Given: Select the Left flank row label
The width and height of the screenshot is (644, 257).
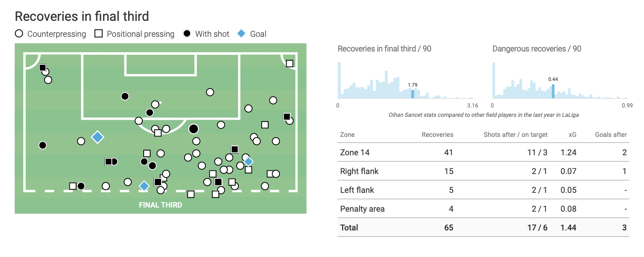Looking at the screenshot, I should [x=357, y=190].
